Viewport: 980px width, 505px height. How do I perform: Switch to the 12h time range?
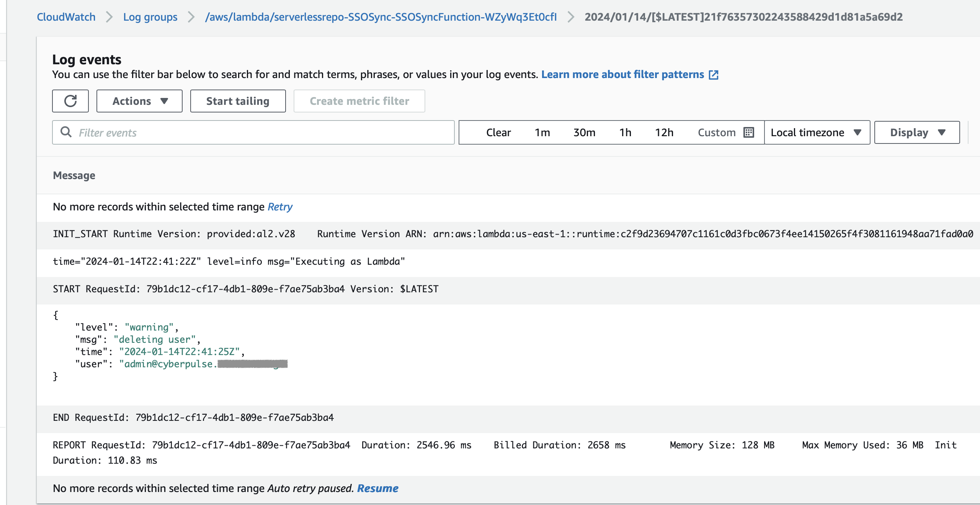[x=665, y=132]
